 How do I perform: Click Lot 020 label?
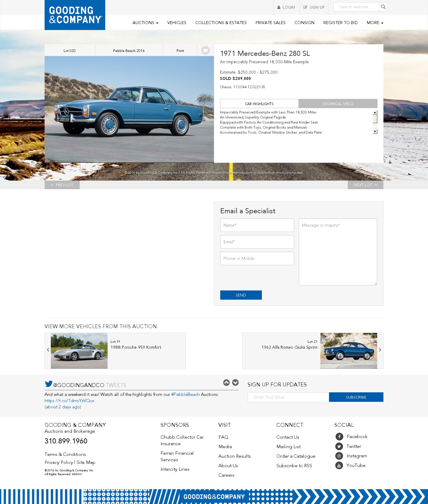tap(70, 50)
